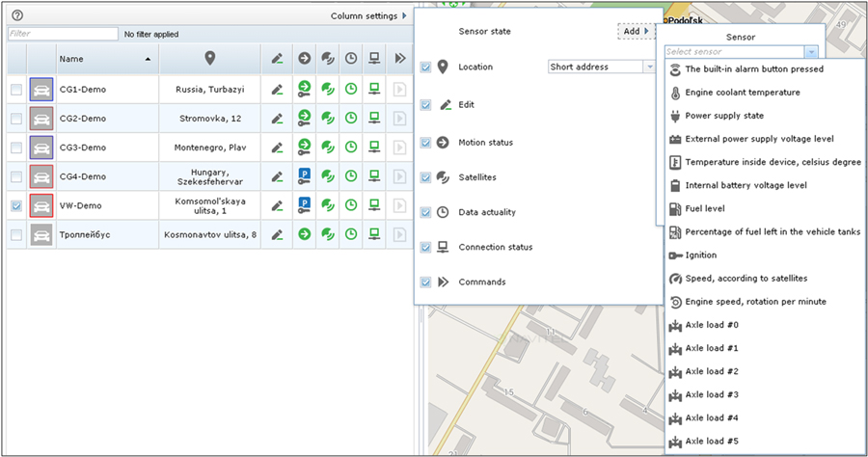
Task: Open the Short address dropdown
Action: pos(650,67)
